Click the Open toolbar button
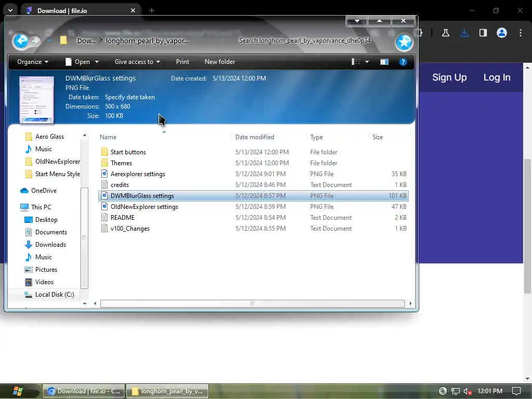Viewport: 532px width, 399px height. point(78,62)
